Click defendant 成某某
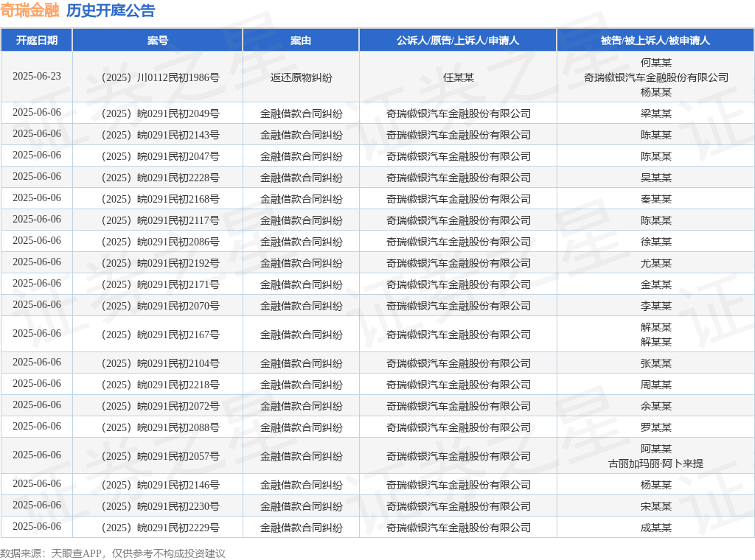This screenshot has width=755, height=560. coord(655,528)
